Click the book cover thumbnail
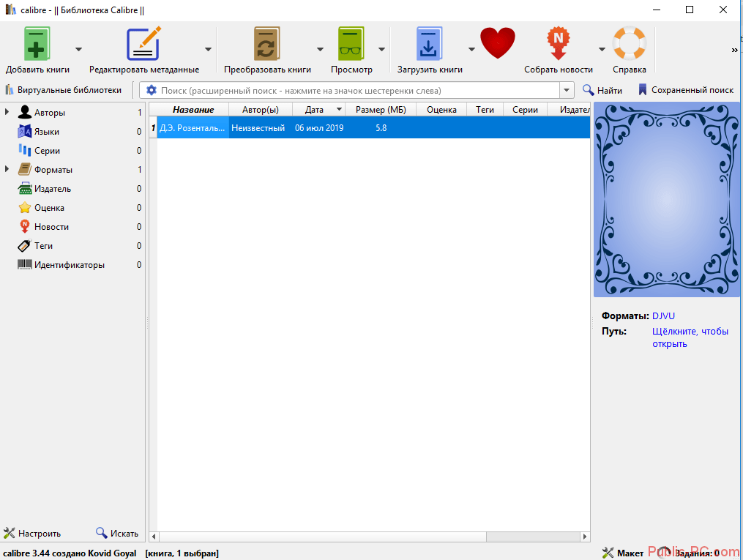Screen dimensions: 743x560 666,200
